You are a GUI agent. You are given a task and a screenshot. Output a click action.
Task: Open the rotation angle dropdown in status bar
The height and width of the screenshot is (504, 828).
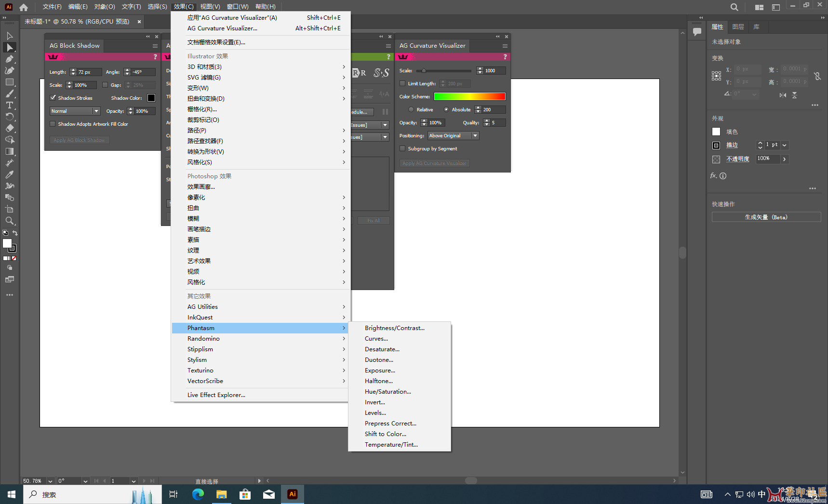85,481
